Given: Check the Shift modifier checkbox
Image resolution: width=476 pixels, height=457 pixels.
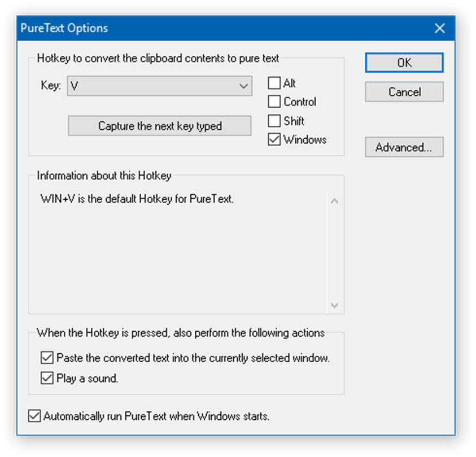Looking at the screenshot, I should click(274, 121).
